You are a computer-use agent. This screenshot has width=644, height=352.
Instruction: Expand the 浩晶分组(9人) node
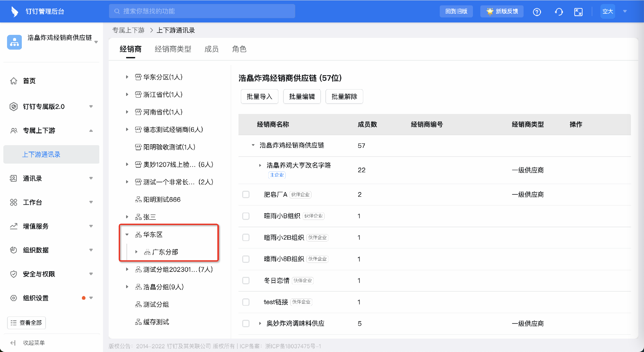tap(127, 287)
